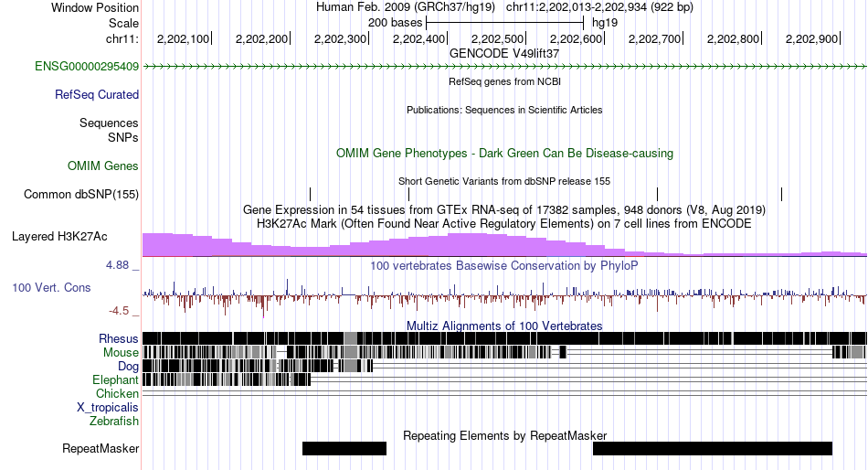Select the Mouse alignment row label
Image resolution: width=868 pixels, height=470 pixels.
coord(121,353)
